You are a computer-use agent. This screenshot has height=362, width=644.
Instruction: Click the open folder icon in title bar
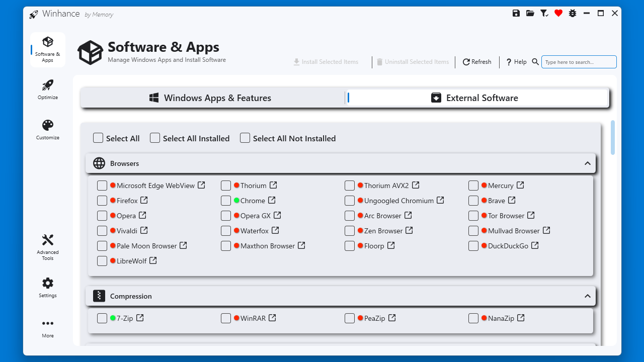530,14
